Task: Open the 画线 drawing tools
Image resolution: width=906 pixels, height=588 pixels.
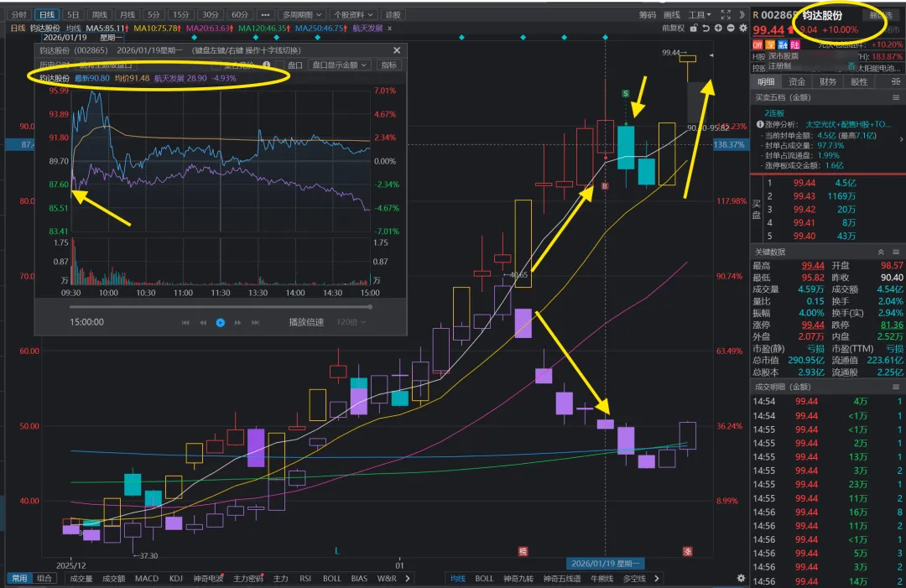Action: pos(671,14)
